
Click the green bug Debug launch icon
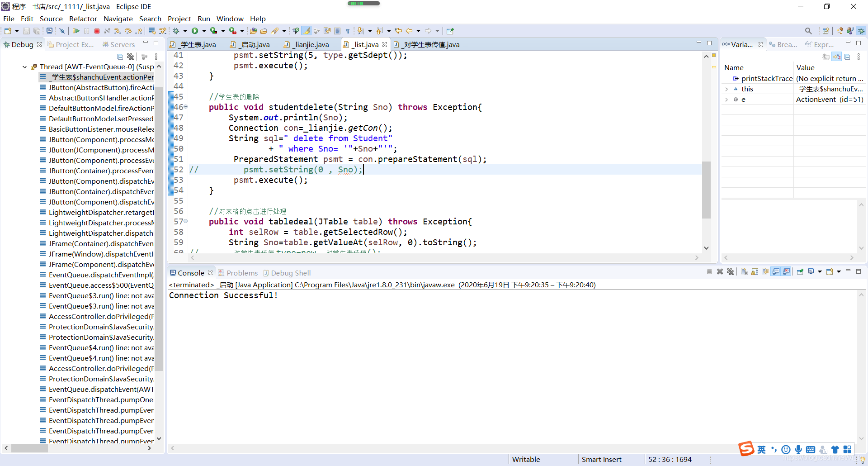(x=176, y=31)
